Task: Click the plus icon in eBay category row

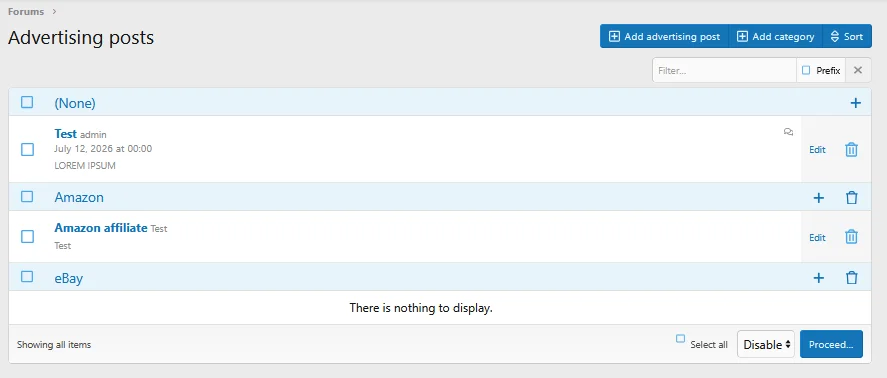Action: 819,278
